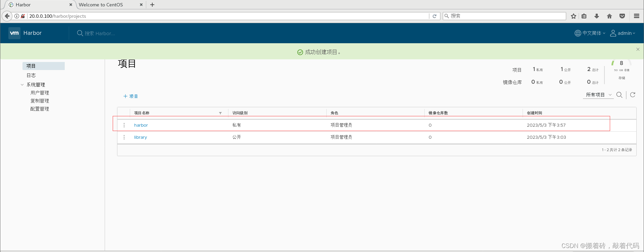Open actions menu for library project row

tap(124, 137)
